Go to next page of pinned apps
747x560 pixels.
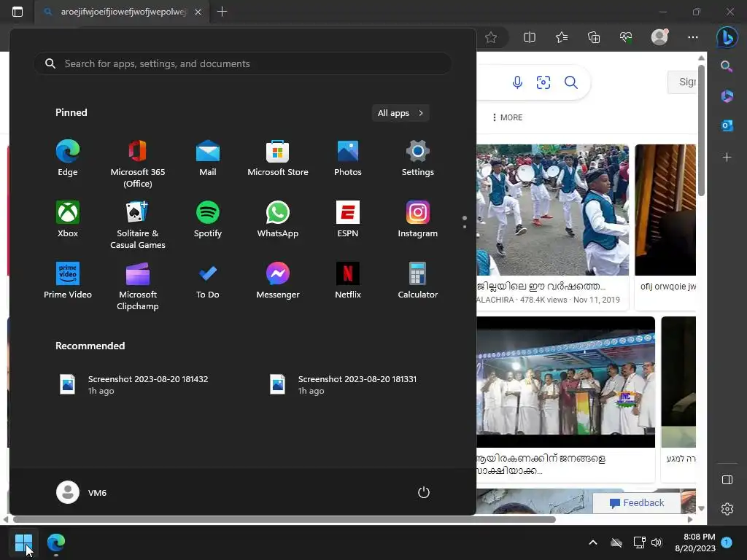pyautogui.click(x=465, y=227)
